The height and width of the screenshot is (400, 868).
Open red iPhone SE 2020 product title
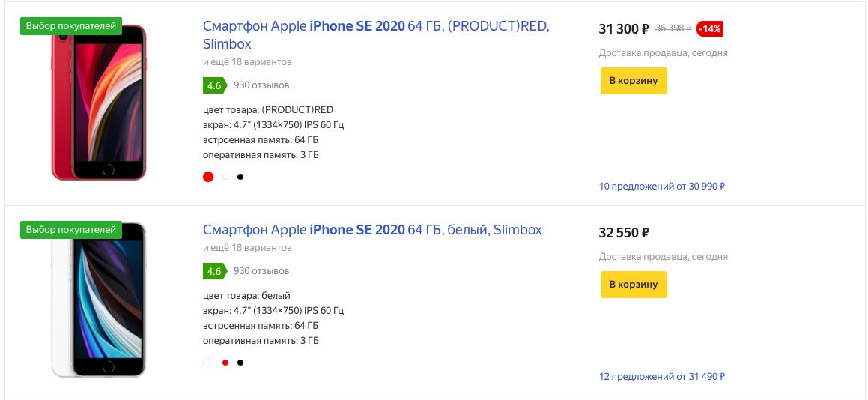point(376,35)
